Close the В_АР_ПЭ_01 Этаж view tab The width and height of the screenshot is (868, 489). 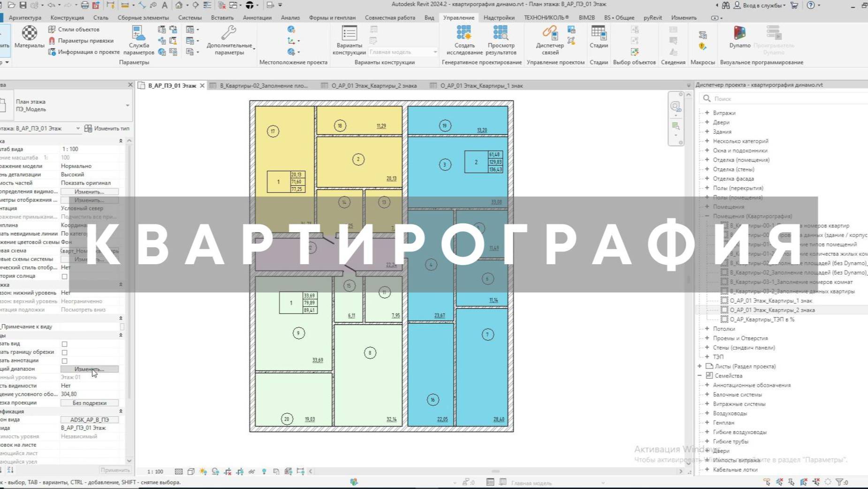(x=202, y=85)
